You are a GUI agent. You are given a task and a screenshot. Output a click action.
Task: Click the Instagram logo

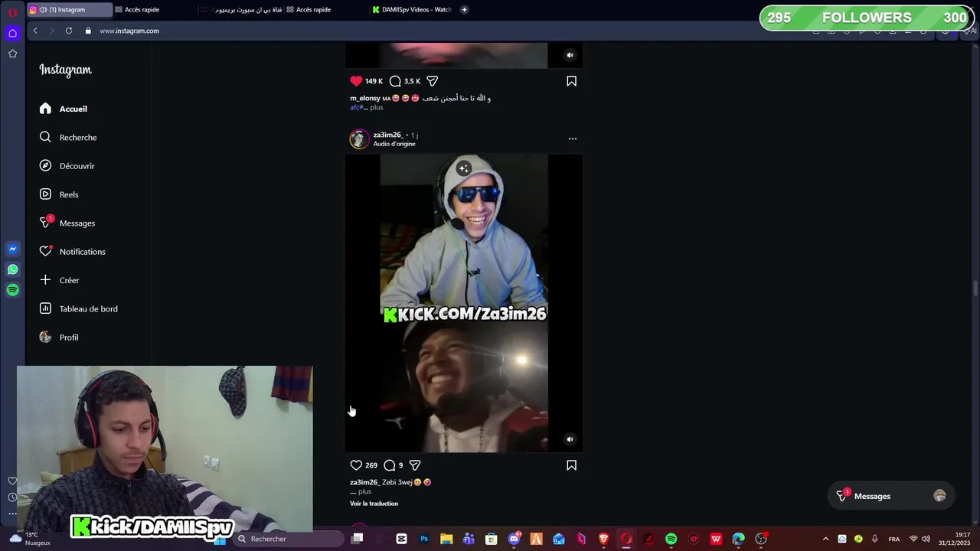click(65, 70)
